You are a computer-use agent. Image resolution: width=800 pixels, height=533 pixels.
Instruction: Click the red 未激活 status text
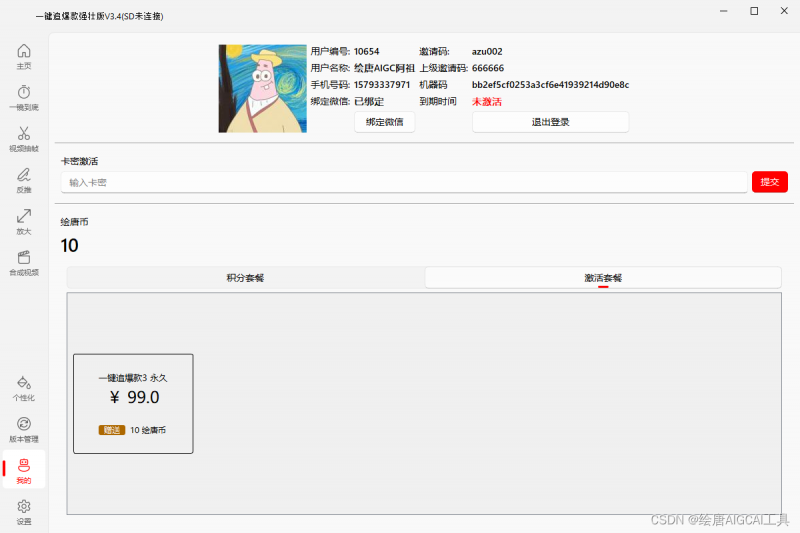pyautogui.click(x=487, y=101)
